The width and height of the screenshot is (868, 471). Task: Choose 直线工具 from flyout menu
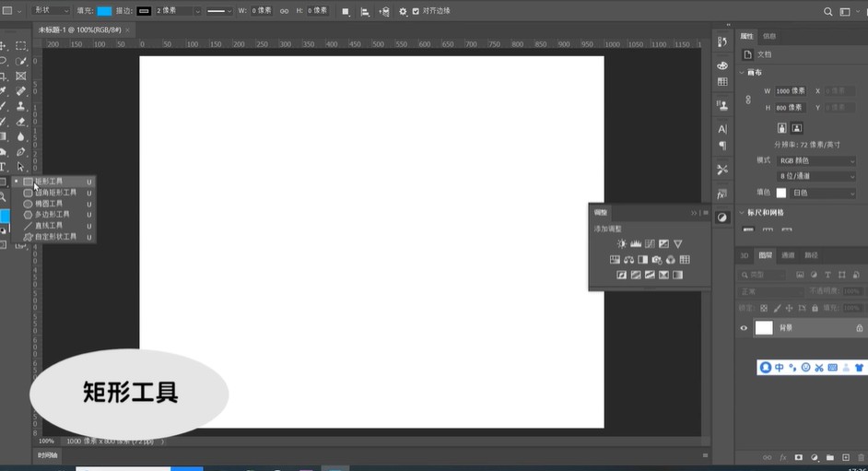[x=53, y=226]
